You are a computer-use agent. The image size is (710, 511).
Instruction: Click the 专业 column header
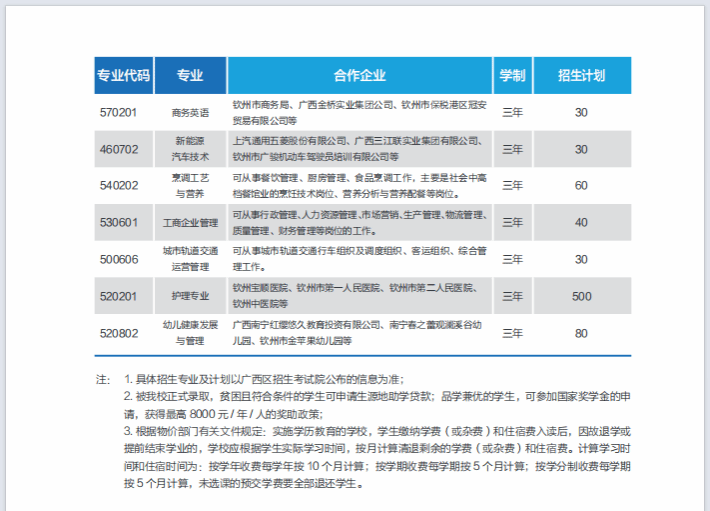click(190, 75)
